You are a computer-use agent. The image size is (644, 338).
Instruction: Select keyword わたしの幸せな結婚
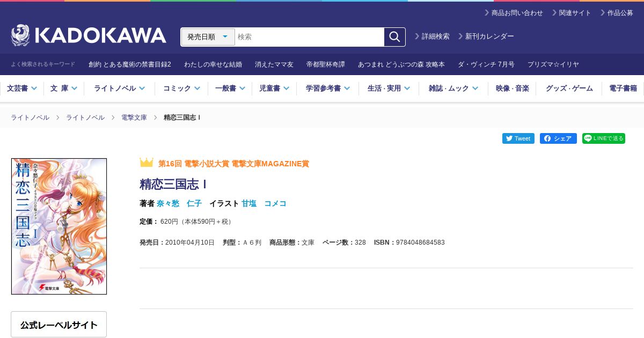click(x=213, y=64)
